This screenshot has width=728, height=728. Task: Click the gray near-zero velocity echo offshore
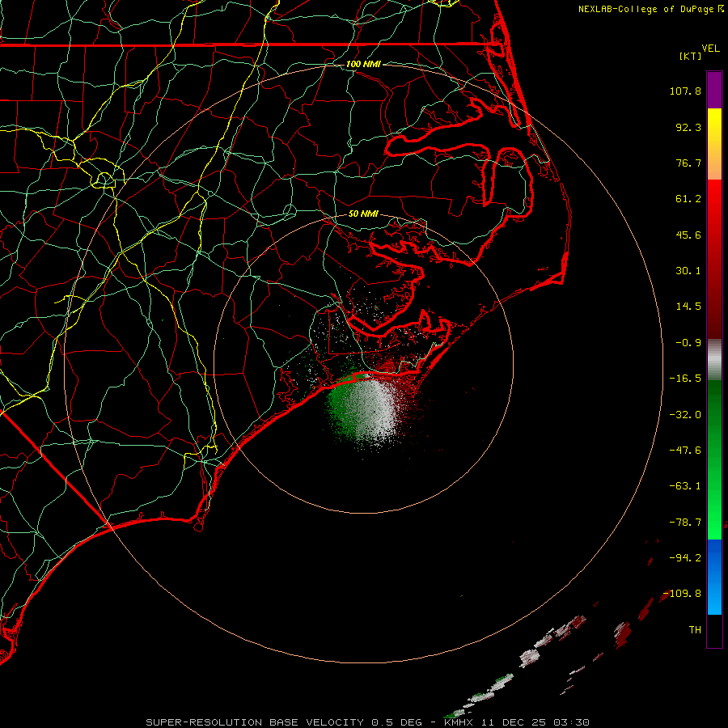(374, 411)
